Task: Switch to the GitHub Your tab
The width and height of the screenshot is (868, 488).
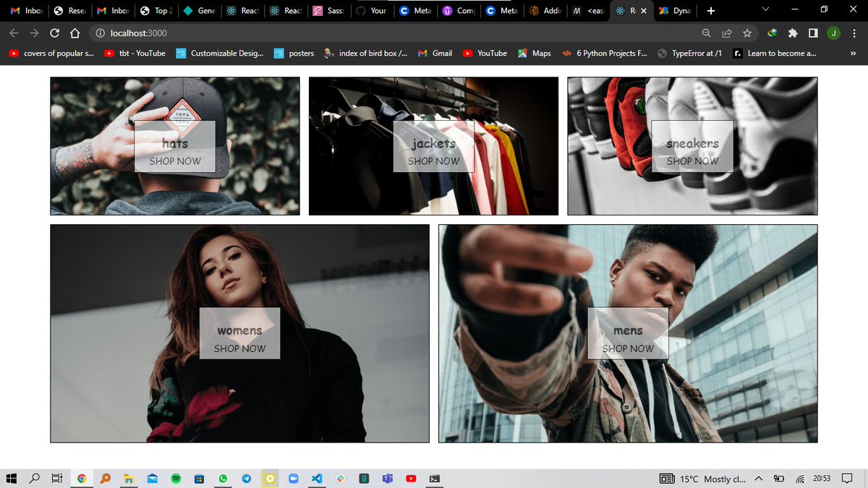Action: tap(372, 11)
